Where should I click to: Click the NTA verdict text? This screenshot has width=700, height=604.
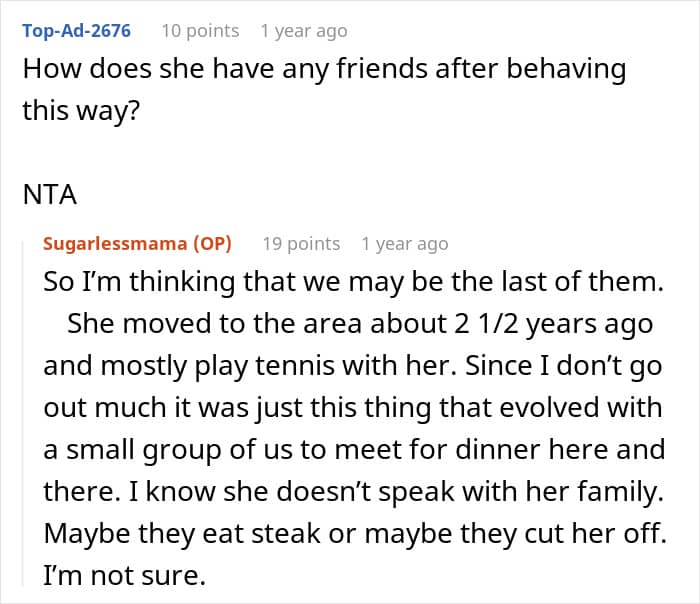coord(50,194)
